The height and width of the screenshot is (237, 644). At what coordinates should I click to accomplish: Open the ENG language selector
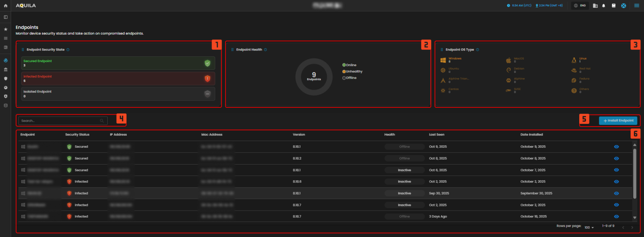[x=580, y=6]
